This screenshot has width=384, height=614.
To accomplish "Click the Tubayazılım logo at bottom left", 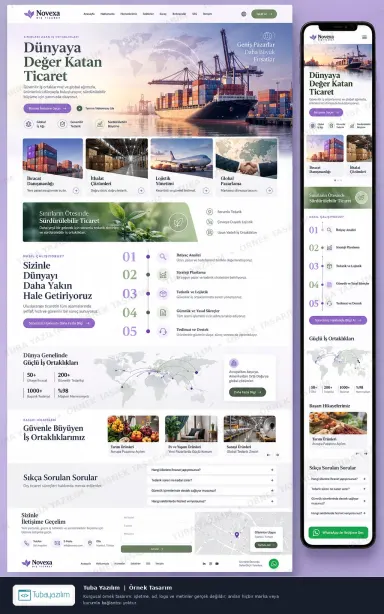I will coord(44,595).
